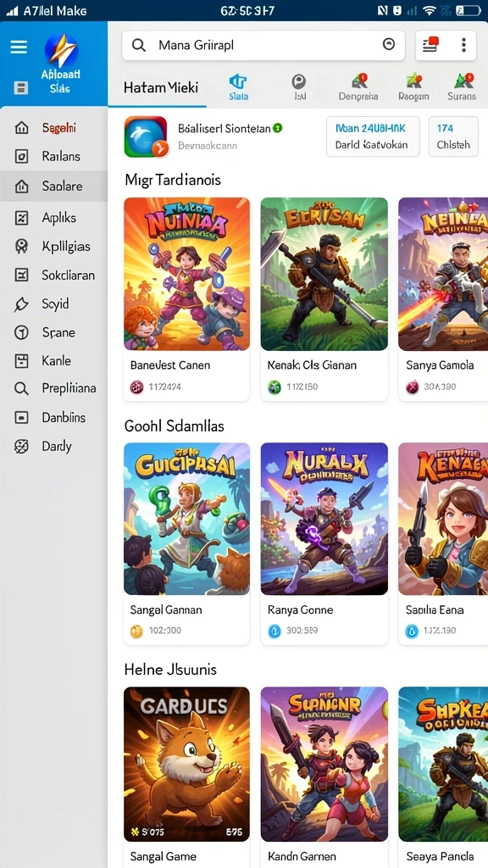Click the Bsaliiserl Sionteian app icon
Viewport: 488px width, 868px height.
(146, 136)
